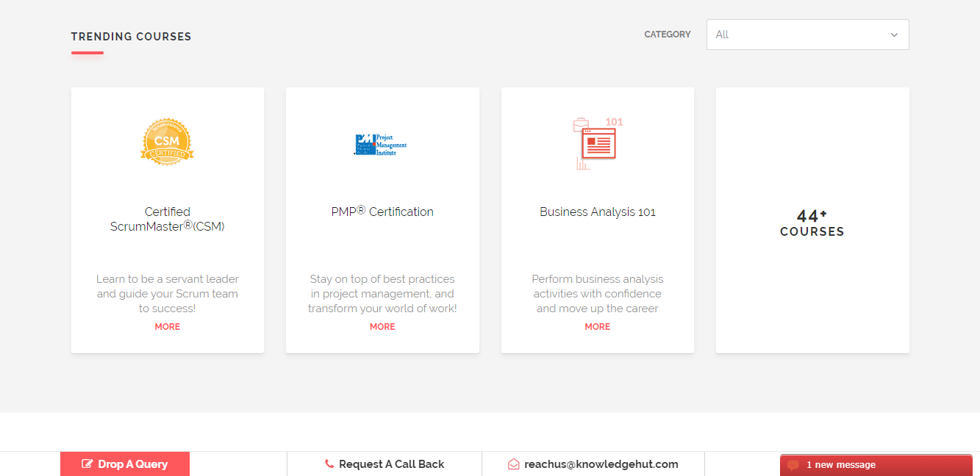
Task: Expand the course filter combo box
Action: coord(807,35)
